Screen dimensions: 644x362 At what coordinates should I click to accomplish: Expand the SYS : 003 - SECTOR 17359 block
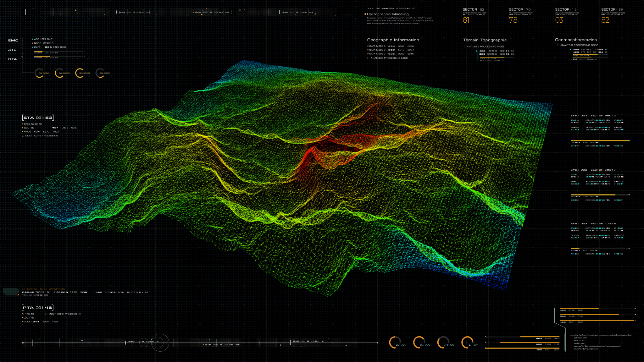coord(593,224)
